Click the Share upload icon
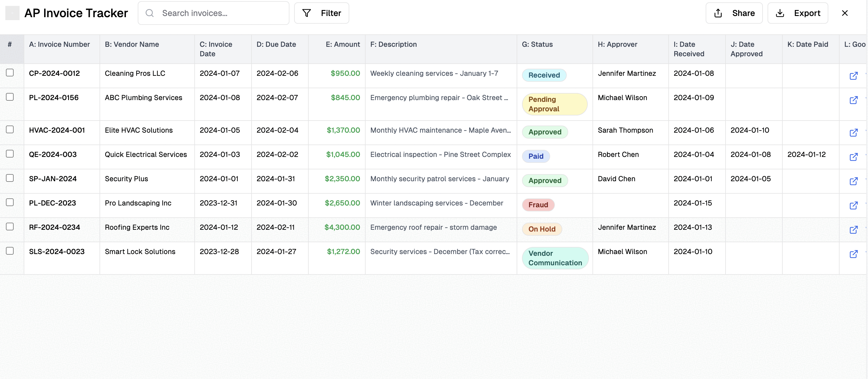 click(718, 13)
